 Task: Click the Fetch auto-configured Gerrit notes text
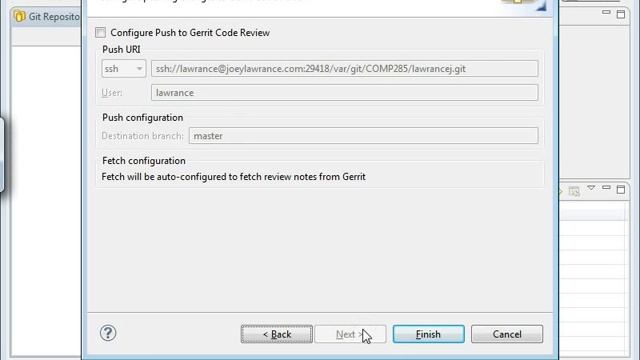pos(233,177)
